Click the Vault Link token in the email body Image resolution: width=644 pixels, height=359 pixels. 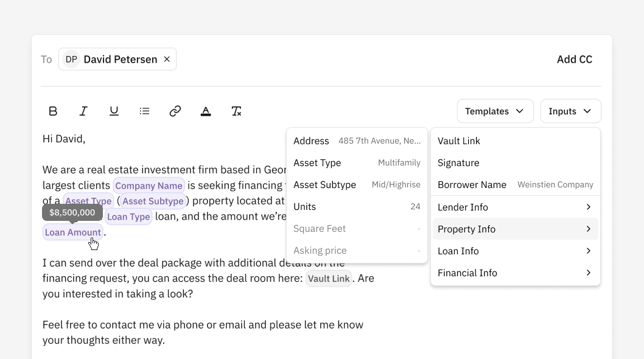tap(329, 278)
